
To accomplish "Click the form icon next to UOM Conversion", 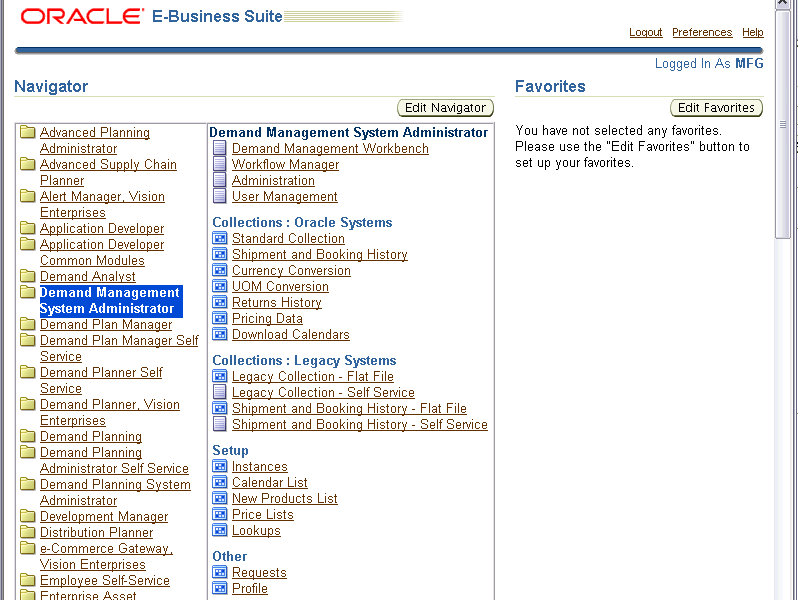I will [x=219, y=286].
